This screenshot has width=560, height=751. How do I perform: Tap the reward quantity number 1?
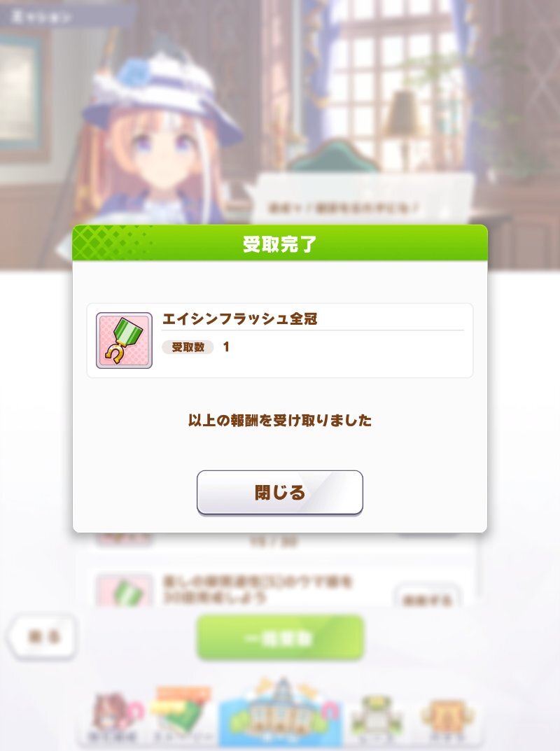pyautogui.click(x=226, y=346)
